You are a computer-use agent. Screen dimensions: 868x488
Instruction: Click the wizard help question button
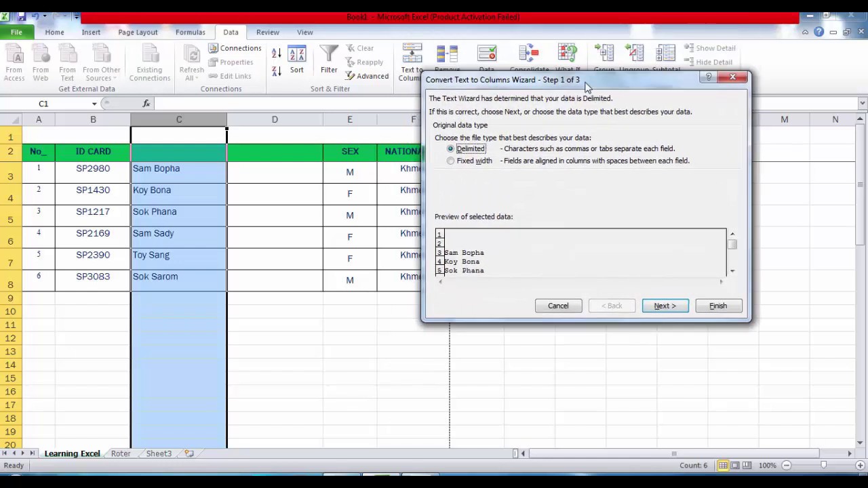pos(709,77)
